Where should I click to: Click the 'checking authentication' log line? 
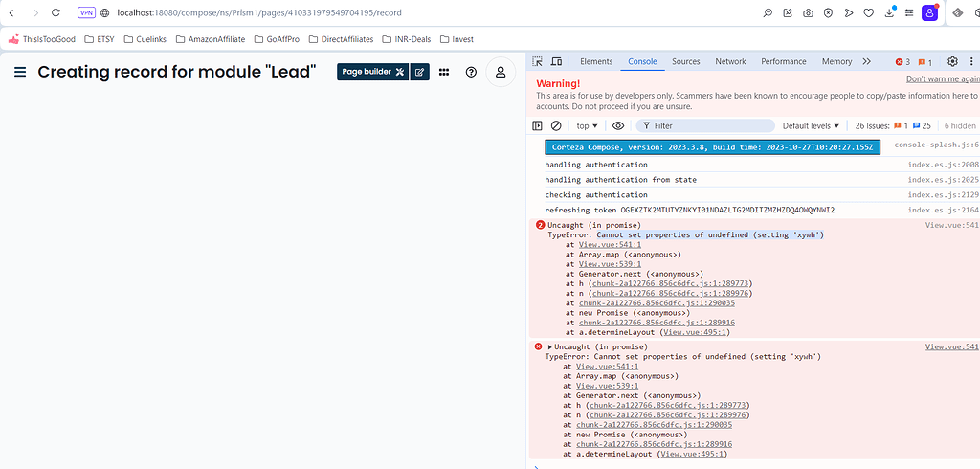point(596,194)
